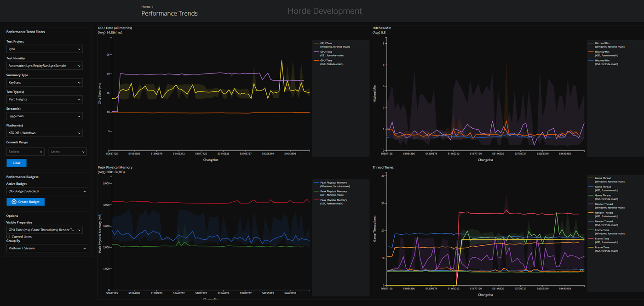Toggle Hitches/Min Windows legend entry
The height and width of the screenshot is (306, 644).
tap(606, 45)
